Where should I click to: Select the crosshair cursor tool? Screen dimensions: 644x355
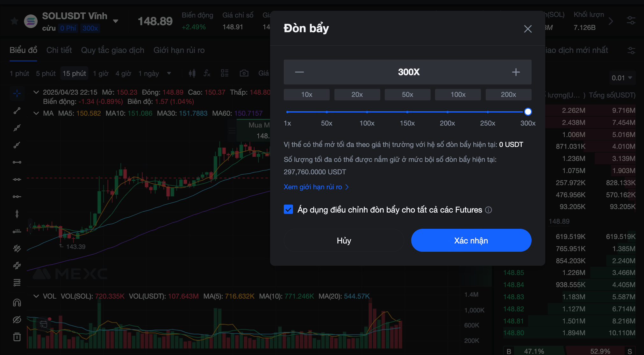17,93
